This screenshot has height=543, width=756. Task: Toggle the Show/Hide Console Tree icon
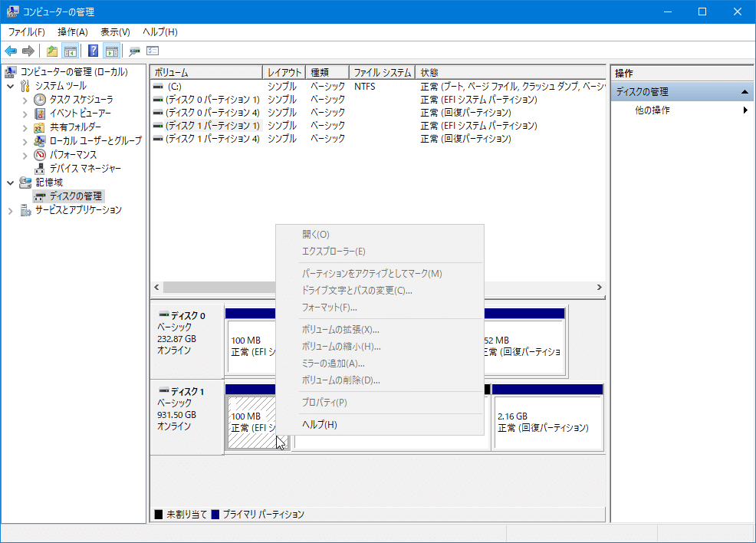tap(71, 51)
